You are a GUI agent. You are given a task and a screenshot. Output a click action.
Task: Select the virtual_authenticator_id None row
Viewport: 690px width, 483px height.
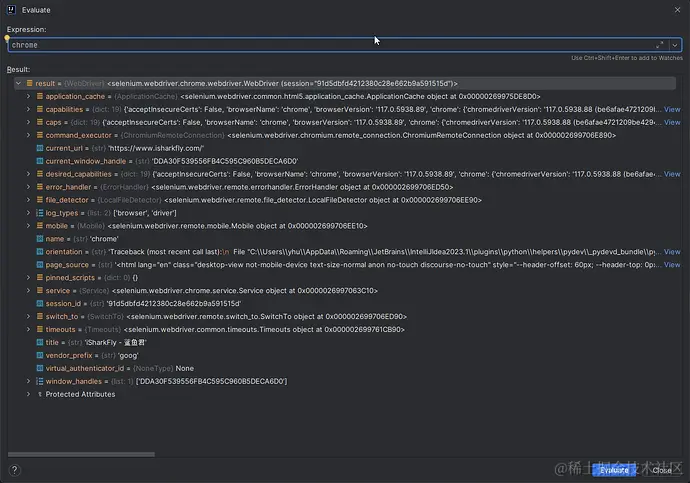345,368
